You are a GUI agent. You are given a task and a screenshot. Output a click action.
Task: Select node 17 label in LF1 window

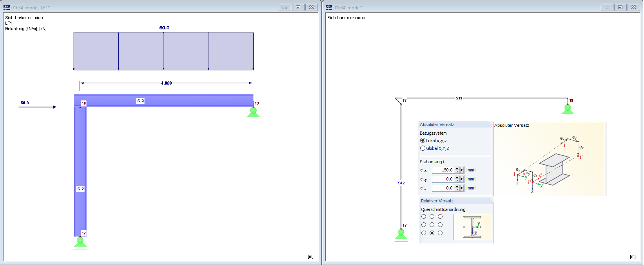tap(83, 233)
